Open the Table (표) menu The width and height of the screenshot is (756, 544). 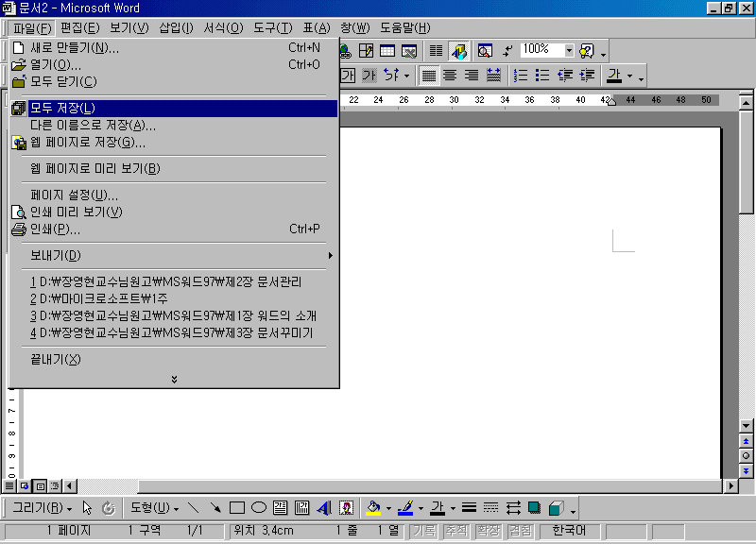pos(317,28)
